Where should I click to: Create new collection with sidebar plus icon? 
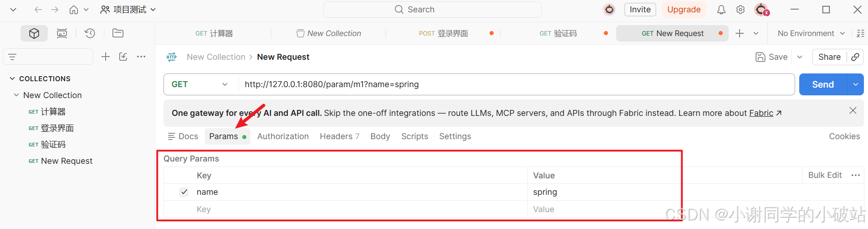tap(106, 57)
